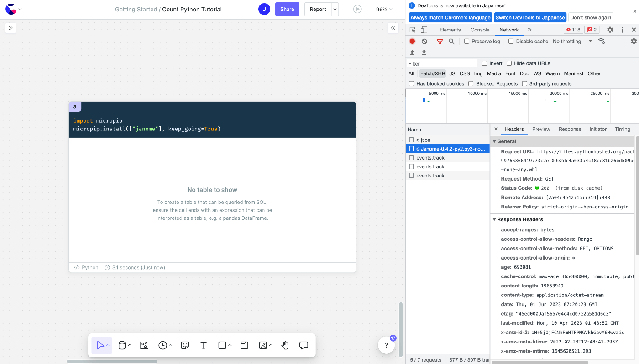
Task: Select the rectangle shape tool
Action: [x=222, y=345]
